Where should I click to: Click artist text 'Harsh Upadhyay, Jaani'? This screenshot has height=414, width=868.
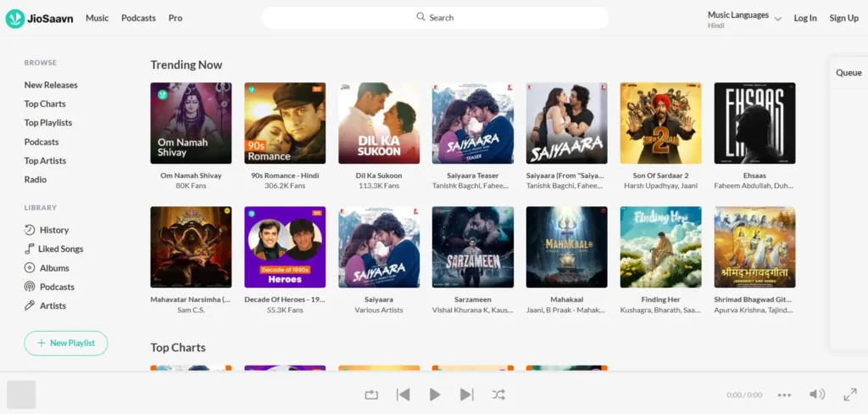click(x=661, y=186)
